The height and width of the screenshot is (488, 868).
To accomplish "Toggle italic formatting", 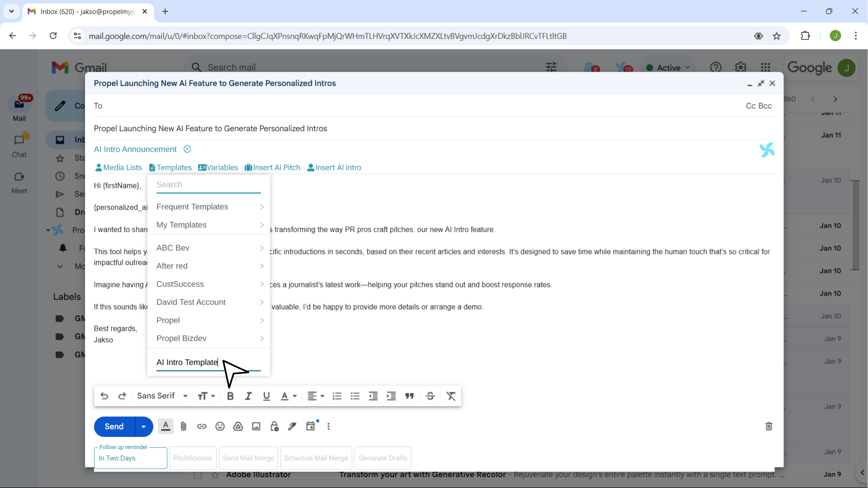I will pos(248,396).
